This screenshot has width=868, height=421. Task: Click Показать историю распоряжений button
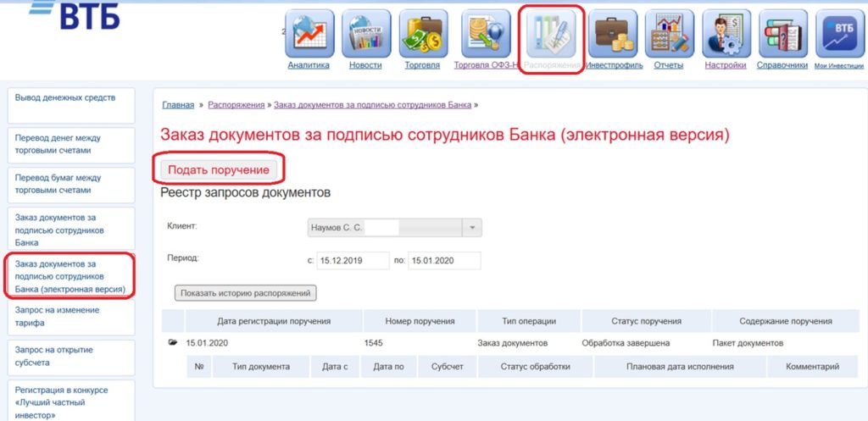[245, 293]
